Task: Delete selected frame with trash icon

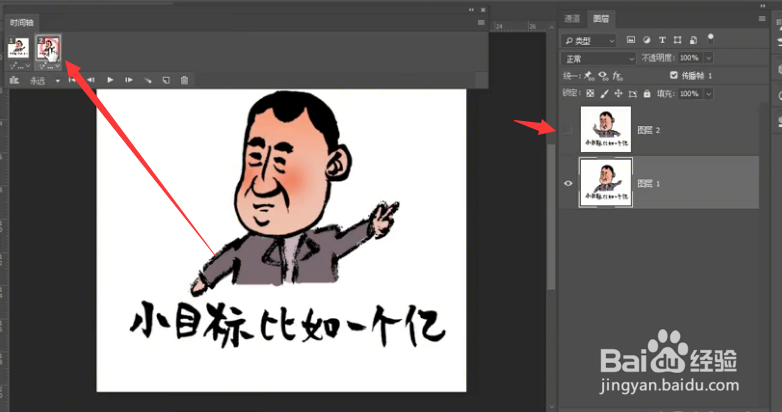Action: point(185,80)
